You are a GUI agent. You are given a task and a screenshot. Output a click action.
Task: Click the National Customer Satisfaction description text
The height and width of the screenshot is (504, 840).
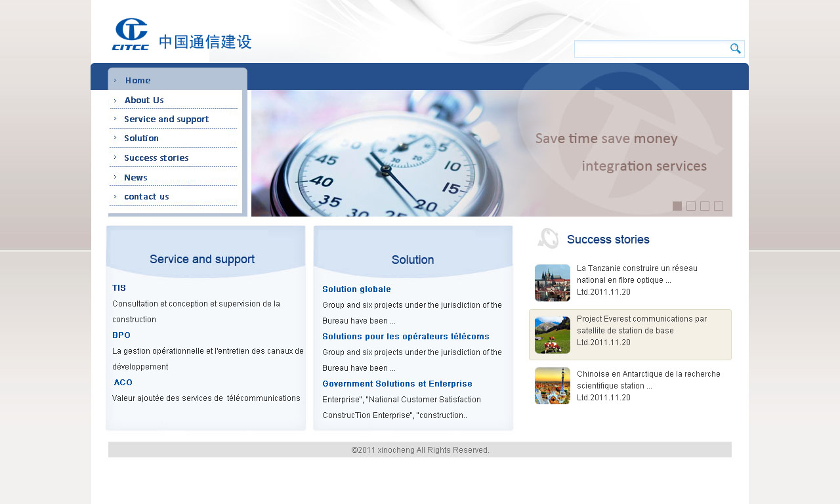[x=402, y=408]
